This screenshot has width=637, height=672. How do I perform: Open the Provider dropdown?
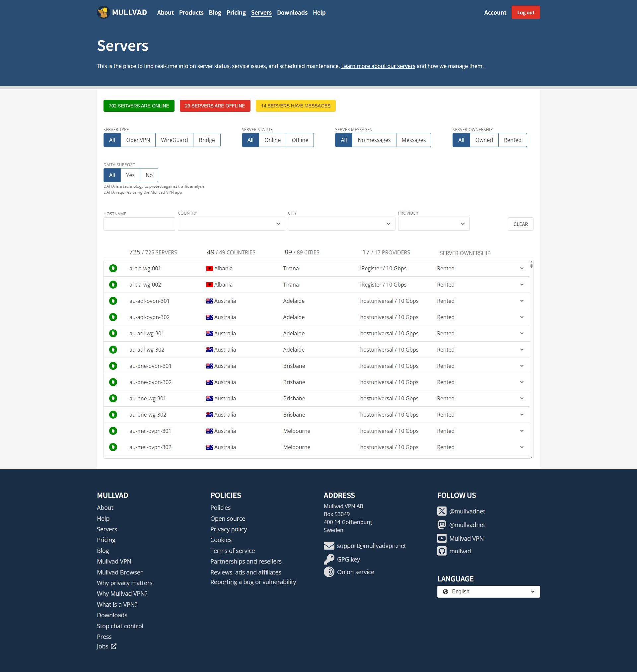click(x=434, y=224)
